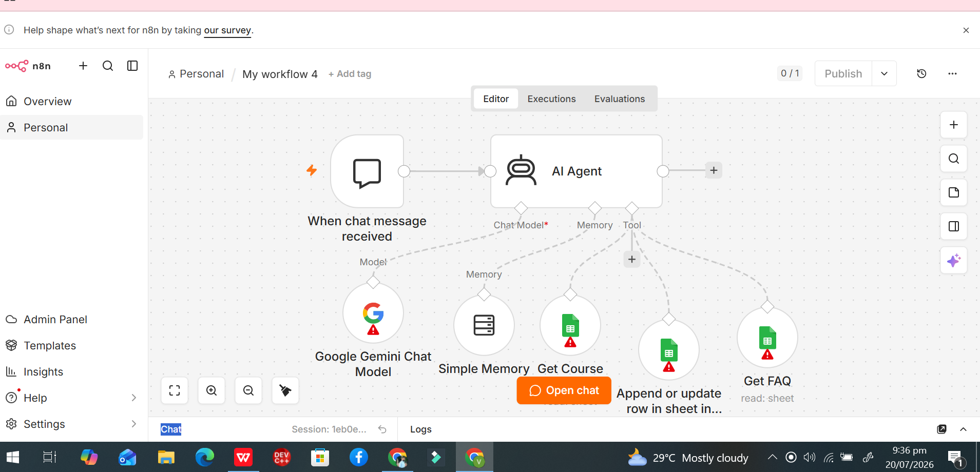
Task: Switch to Evaluations tab
Action: 620,99
